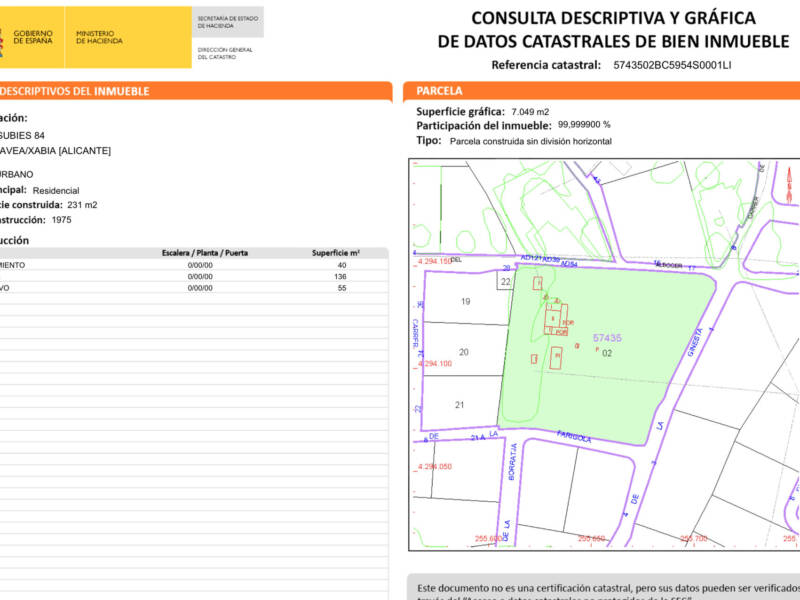
Task: Click the '02' parcel label on the map
Action: [x=607, y=353]
